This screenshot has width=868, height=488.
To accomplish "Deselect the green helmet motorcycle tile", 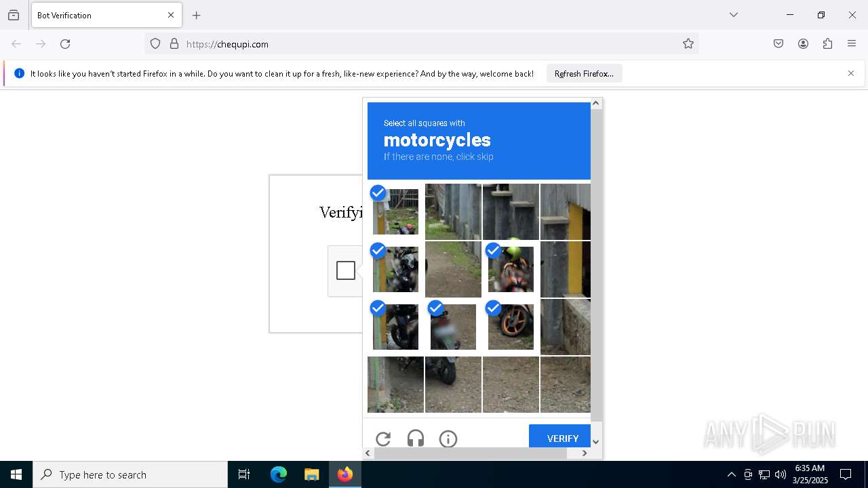I will click(511, 269).
